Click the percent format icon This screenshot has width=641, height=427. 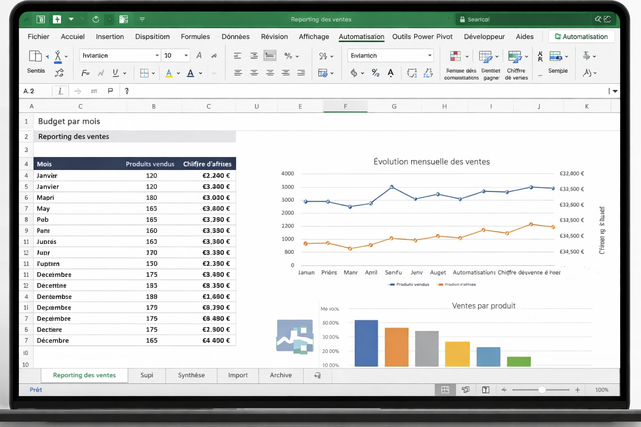tap(288, 56)
